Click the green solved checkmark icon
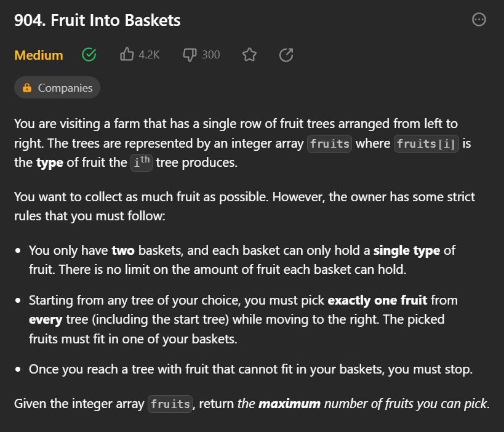504x432 pixels. coord(89,54)
